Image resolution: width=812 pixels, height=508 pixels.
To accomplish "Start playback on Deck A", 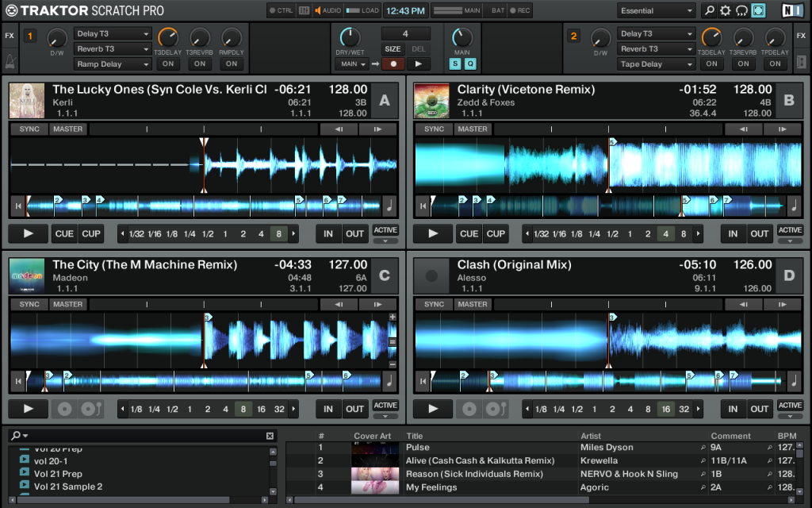I will (29, 234).
